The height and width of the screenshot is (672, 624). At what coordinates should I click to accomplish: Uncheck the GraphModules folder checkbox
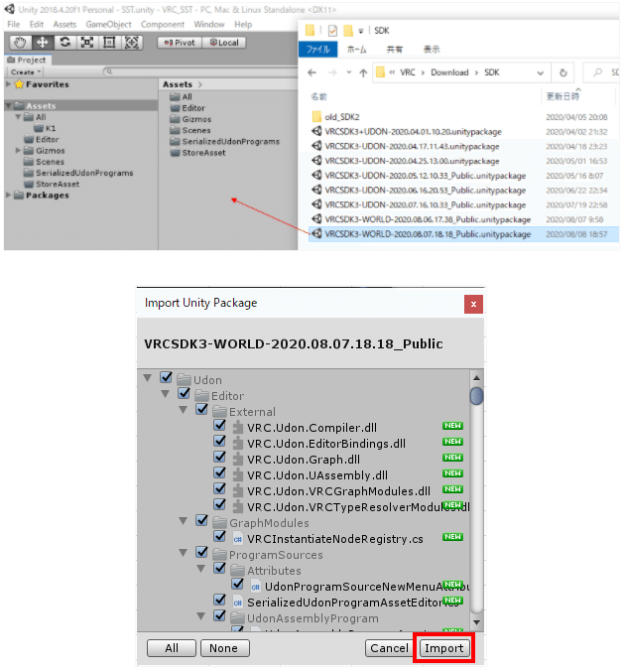pyautogui.click(x=201, y=520)
